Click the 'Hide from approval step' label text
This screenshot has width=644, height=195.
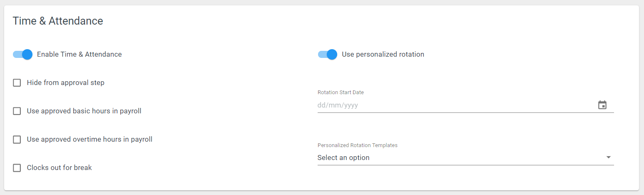pyautogui.click(x=66, y=82)
